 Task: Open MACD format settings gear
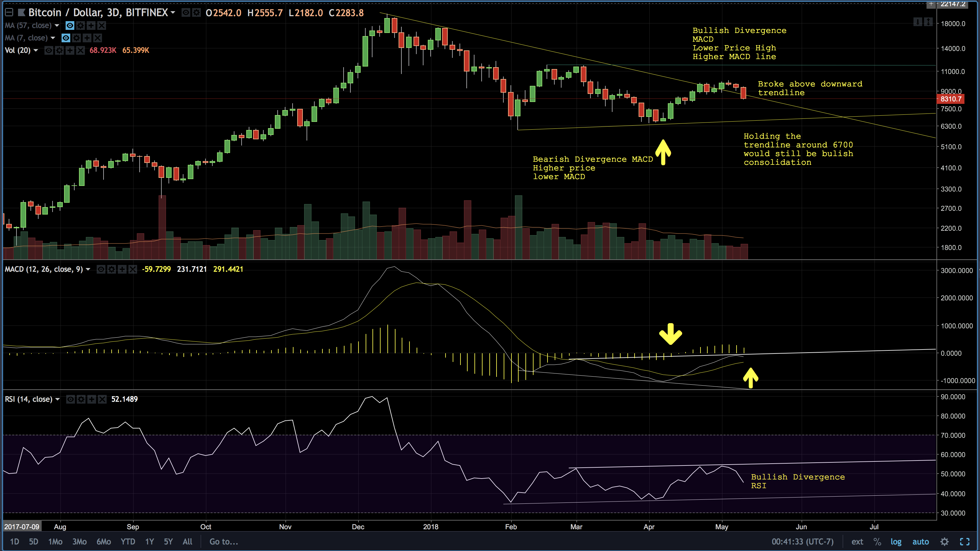(x=112, y=269)
